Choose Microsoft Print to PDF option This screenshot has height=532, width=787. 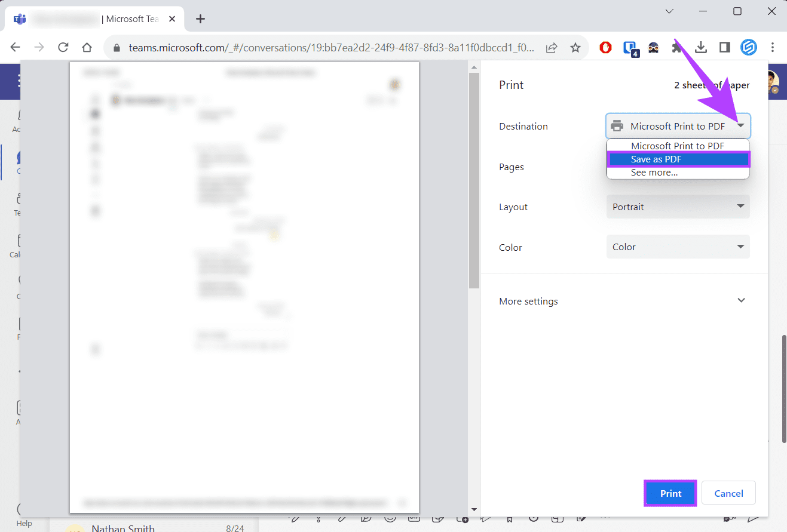click(678, 146)
